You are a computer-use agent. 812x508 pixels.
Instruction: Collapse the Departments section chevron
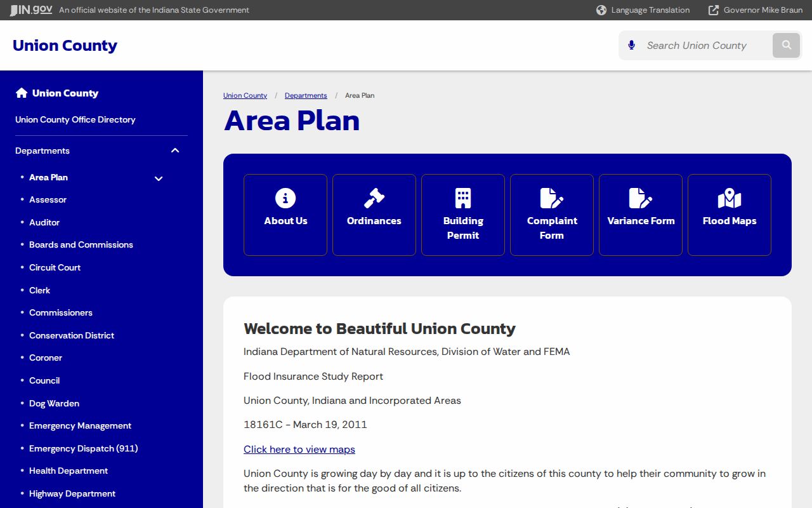(x=175, y=150)
